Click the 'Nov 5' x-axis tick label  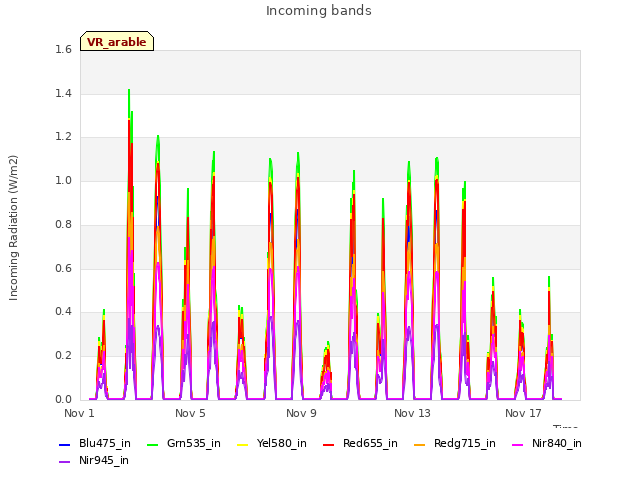pyautogui.click(x=190, y=413)
